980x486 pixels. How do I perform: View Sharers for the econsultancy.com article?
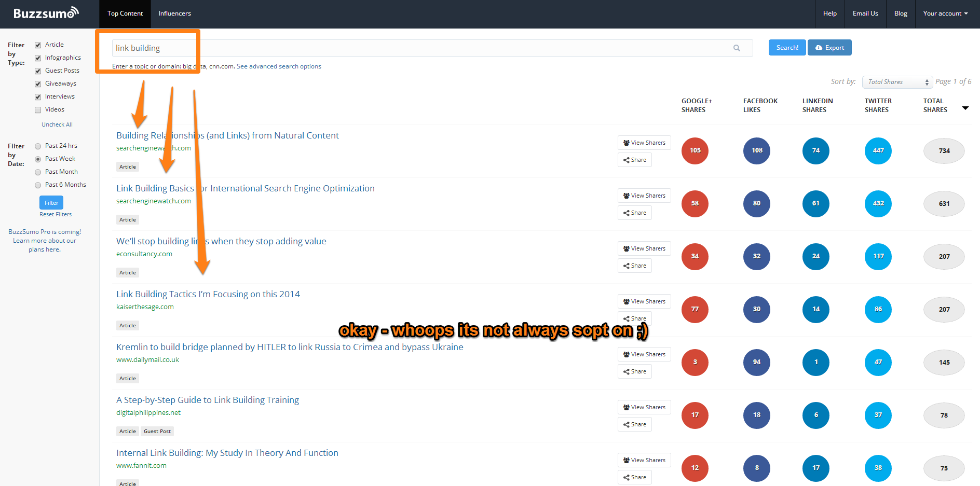pos(644,248)
